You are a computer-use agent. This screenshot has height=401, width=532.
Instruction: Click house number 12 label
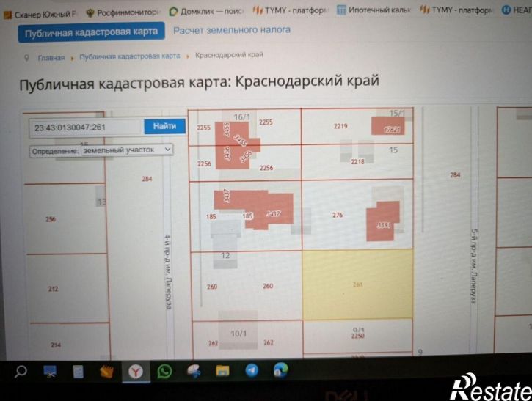click(x=225, y=256)
